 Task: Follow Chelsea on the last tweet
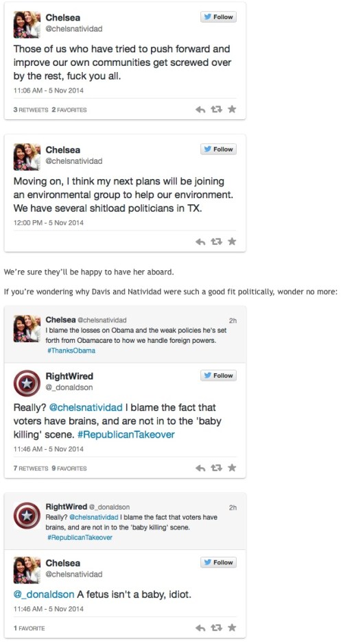pyautogui.click(x=219, y=562)
